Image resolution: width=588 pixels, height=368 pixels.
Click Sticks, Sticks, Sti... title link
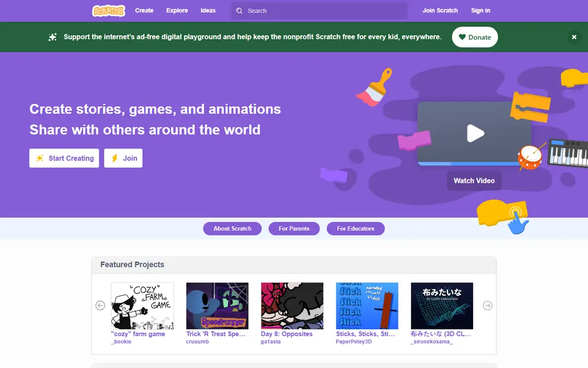coord(365,334)
